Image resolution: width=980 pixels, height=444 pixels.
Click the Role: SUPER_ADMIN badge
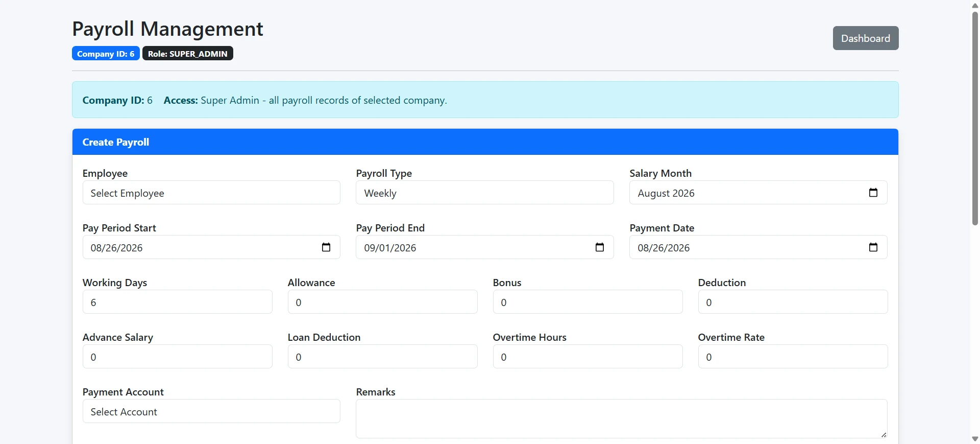pyautogui.click(x=188, y=54)
